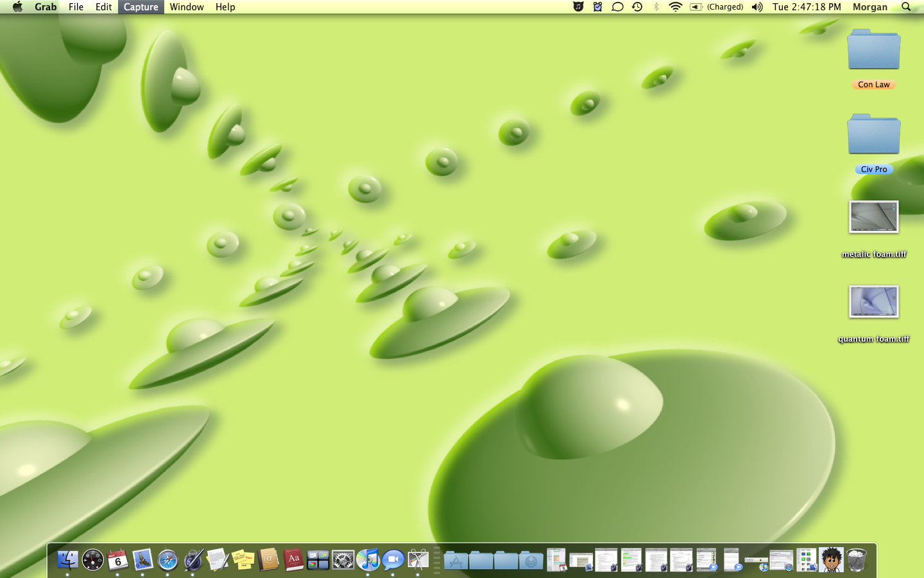Open the Time Machine menu bar icon

tap(637, 7)
